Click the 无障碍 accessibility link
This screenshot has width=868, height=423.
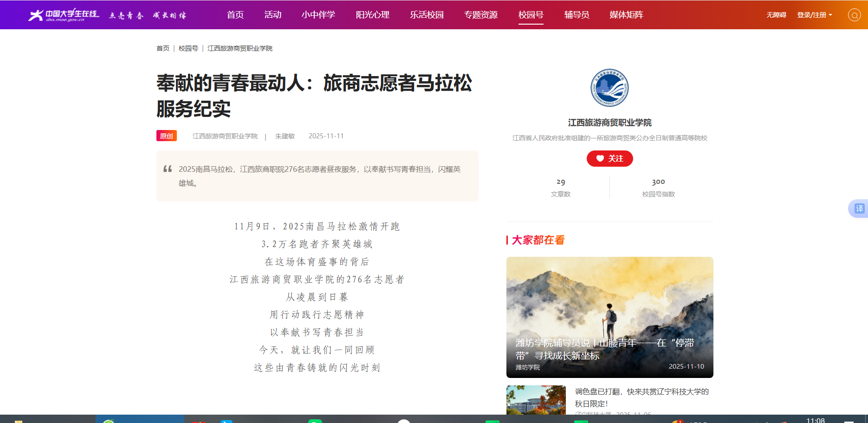pos(776,15)
